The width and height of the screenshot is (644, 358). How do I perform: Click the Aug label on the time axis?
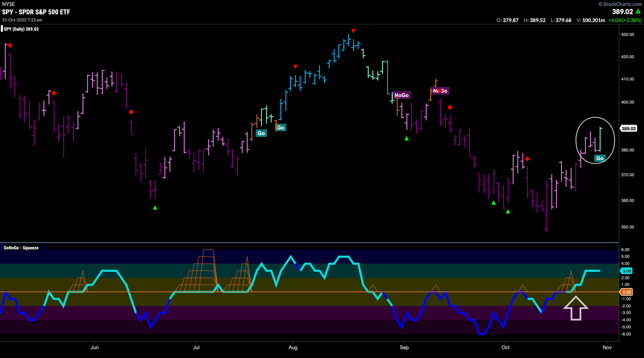(293, 347)
